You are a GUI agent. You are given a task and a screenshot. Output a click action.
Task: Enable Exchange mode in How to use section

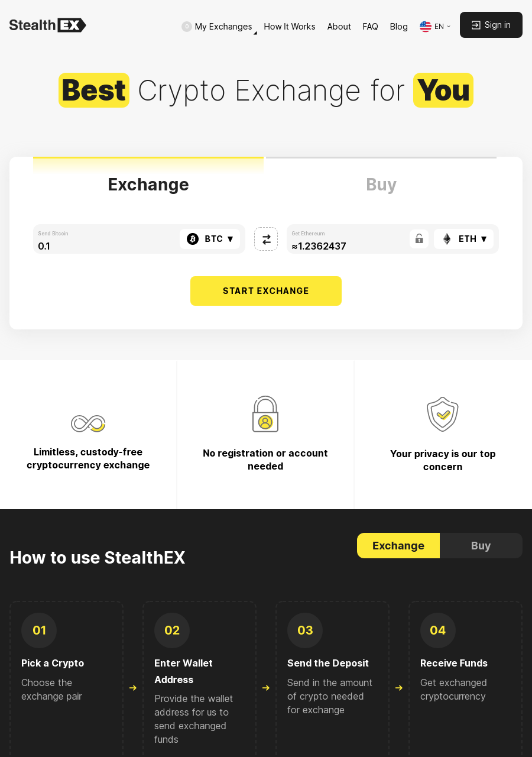point(398,545)
